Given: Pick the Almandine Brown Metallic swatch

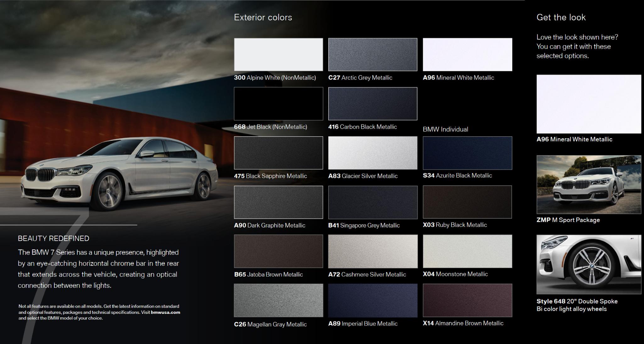Looking at the screenshot, I should [x=467, y=300].
